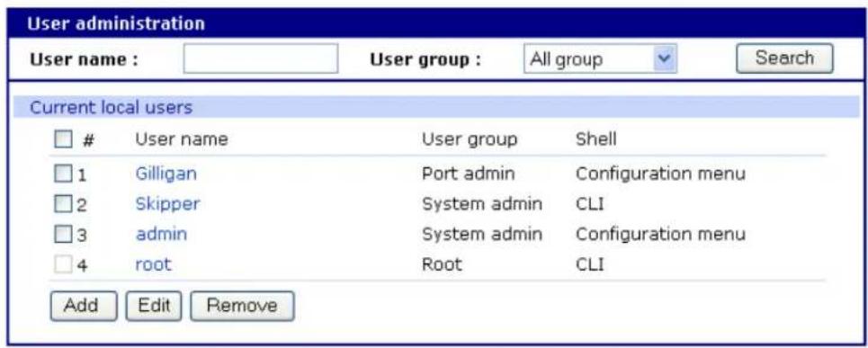The height and width of the screenshot is (348, 868).
Task: Click Port admin in Gilligan's row
Action: pyautogui.click(x=469, y=174)
